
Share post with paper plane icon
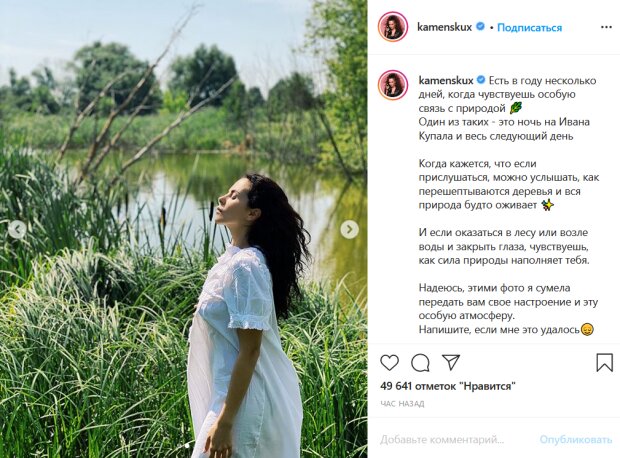pyautogui.click(x=450, y=362)
